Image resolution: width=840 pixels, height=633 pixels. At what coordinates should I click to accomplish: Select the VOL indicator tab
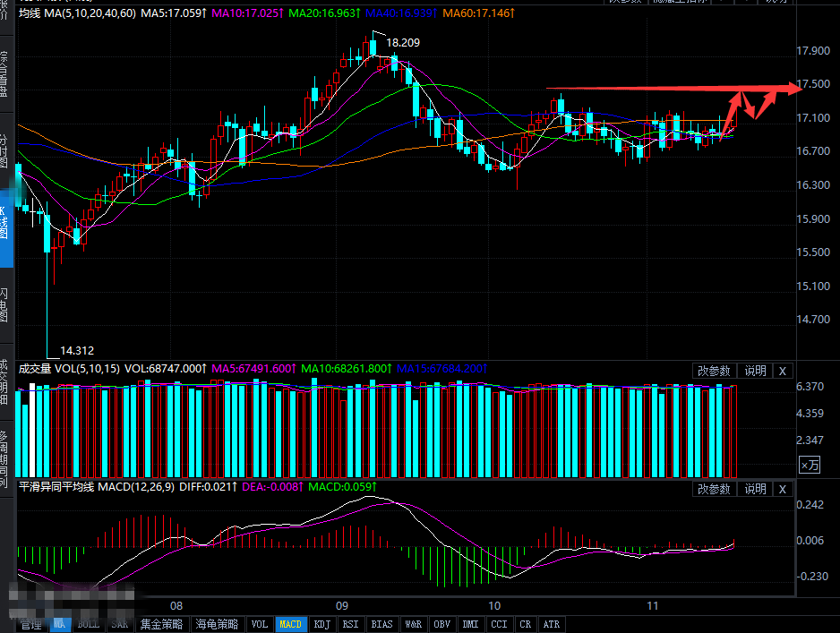click(259, 624)
